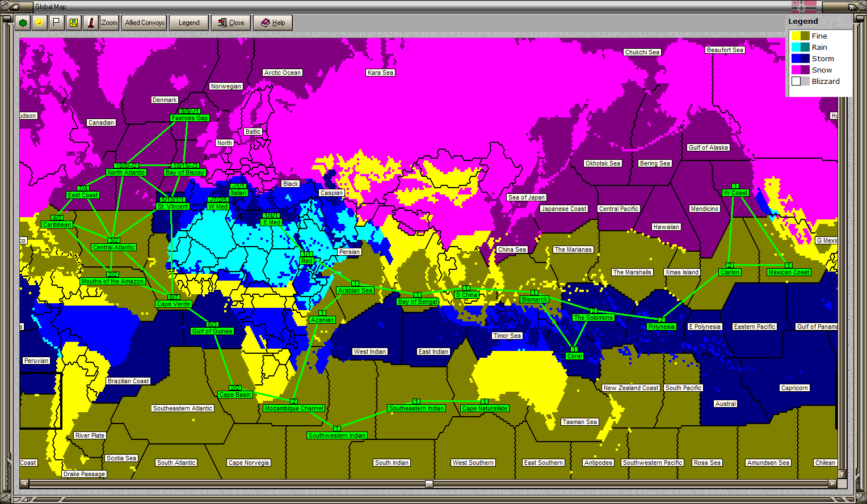Click the Drake Passage label
The width and height of the screenshot is (867, 504).
85,474
